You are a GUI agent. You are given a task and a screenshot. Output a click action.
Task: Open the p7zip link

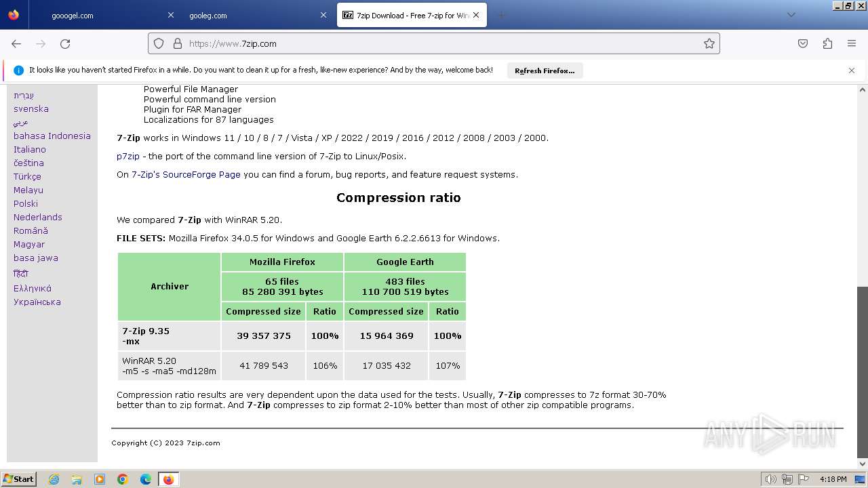tap(128, 156)
